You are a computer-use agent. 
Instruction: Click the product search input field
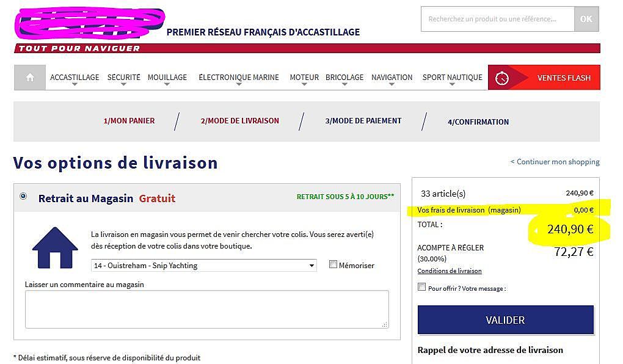(497, 19)
